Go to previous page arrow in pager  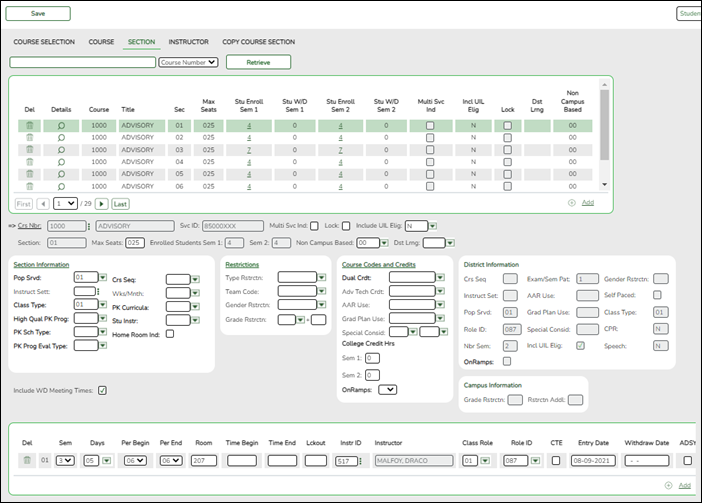(x=43, y=204)
